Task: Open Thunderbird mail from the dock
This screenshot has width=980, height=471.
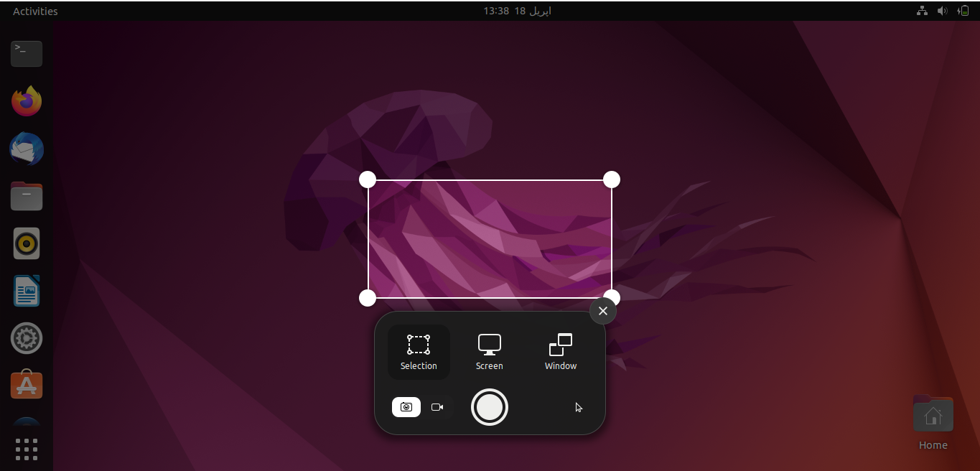Action: click(x=27, y=149)
